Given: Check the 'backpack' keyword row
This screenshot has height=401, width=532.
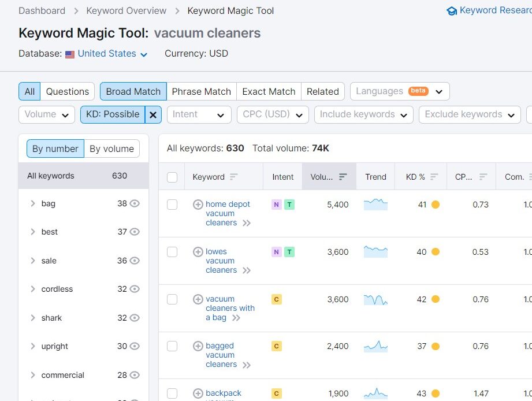Looking at the screenshot, I should 172,393.
